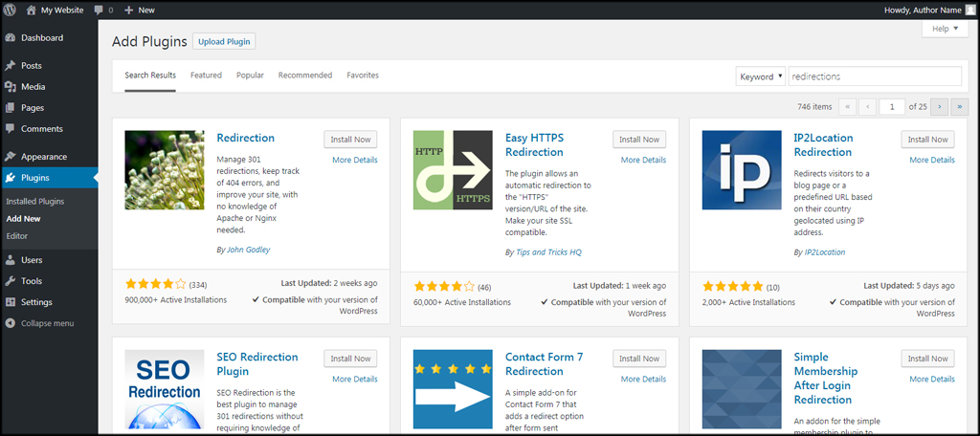This screenshot has height=436, width=980.
Task: Click the Comments speech bubble sidebar icon
Action: (x=10, y=129)
